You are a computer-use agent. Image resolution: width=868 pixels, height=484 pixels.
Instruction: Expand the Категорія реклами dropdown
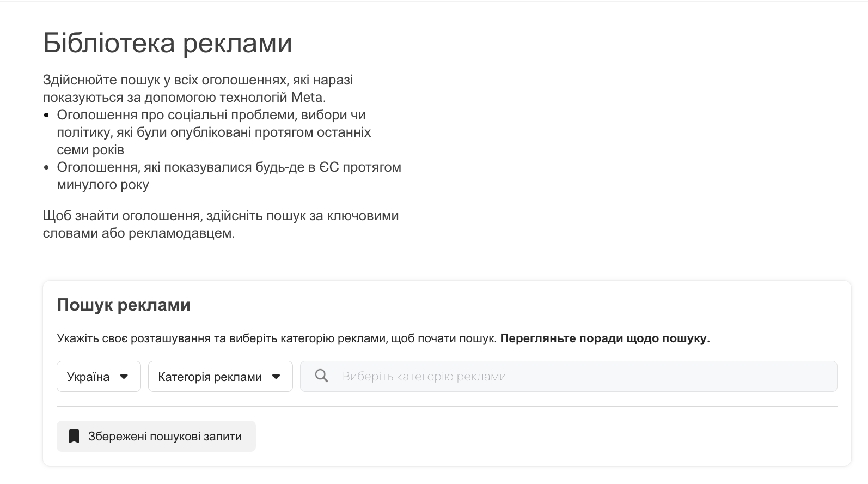220,376
